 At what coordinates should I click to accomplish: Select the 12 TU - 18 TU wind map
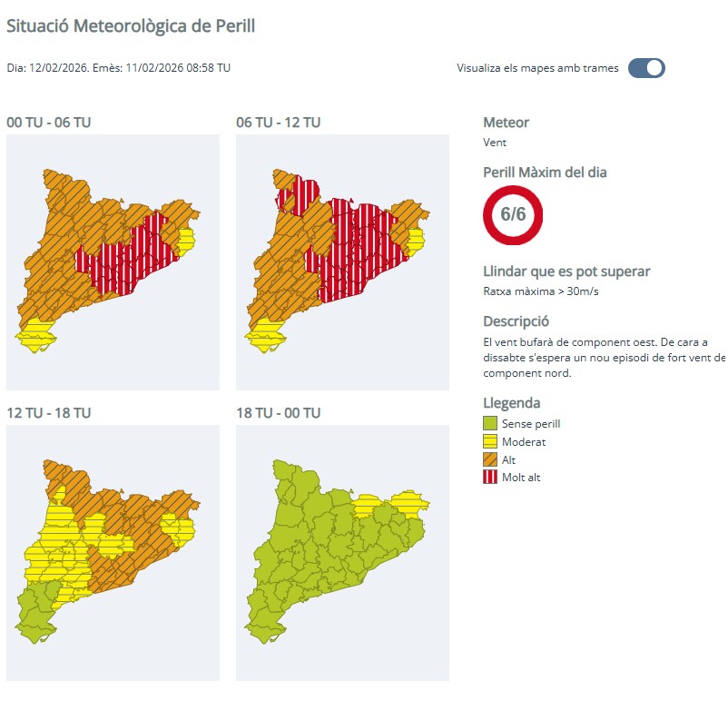(x=113, y=552)
